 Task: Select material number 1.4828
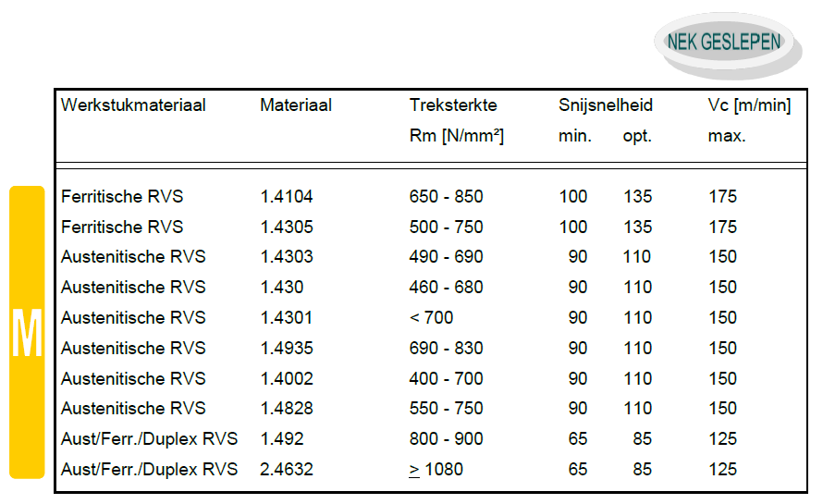point(287,409)
